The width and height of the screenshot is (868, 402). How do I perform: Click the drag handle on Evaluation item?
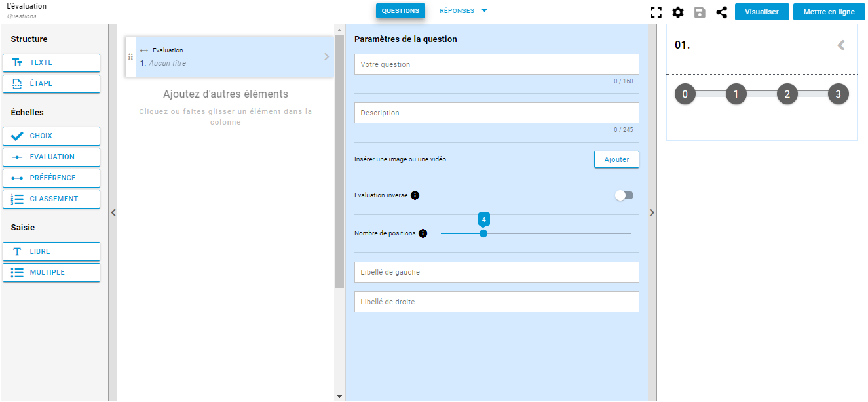pos(130,57)
